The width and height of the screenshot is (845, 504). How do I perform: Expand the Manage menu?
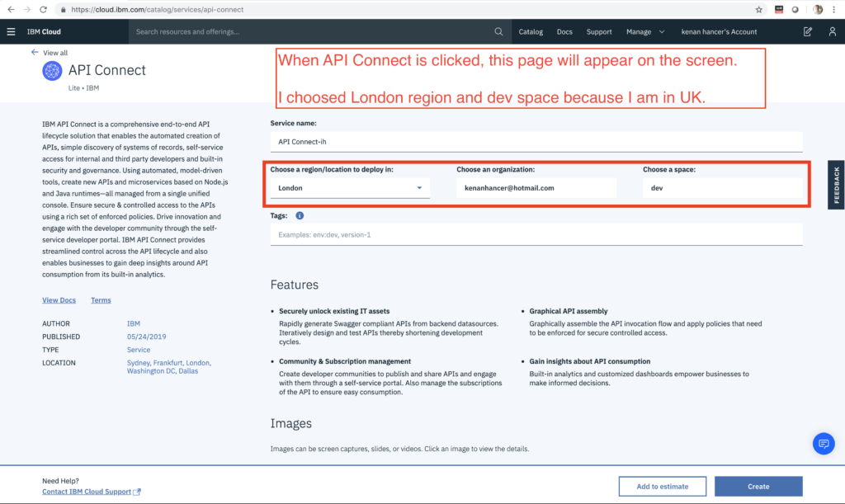pos(645,32)
